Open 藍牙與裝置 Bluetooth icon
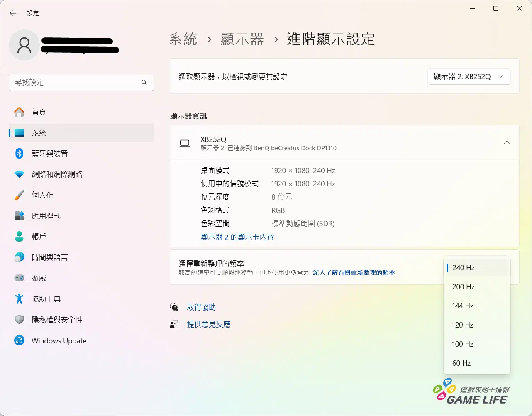 click(19, 154)
